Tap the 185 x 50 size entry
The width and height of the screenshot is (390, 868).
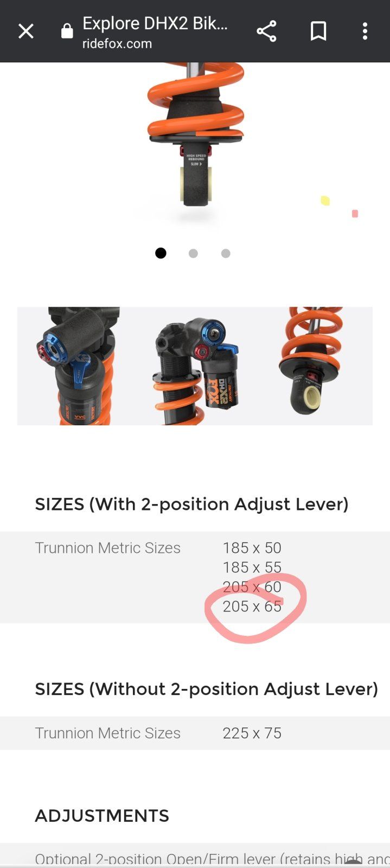pos(252,548)
